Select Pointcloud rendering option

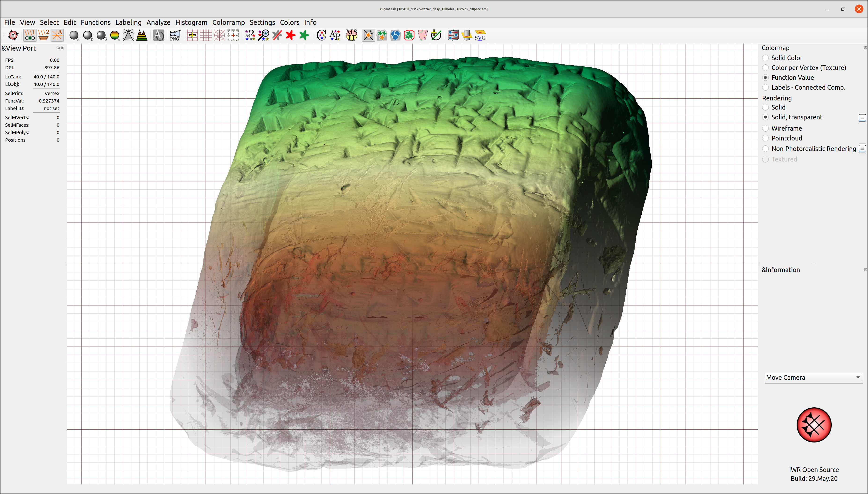[765, 138]
